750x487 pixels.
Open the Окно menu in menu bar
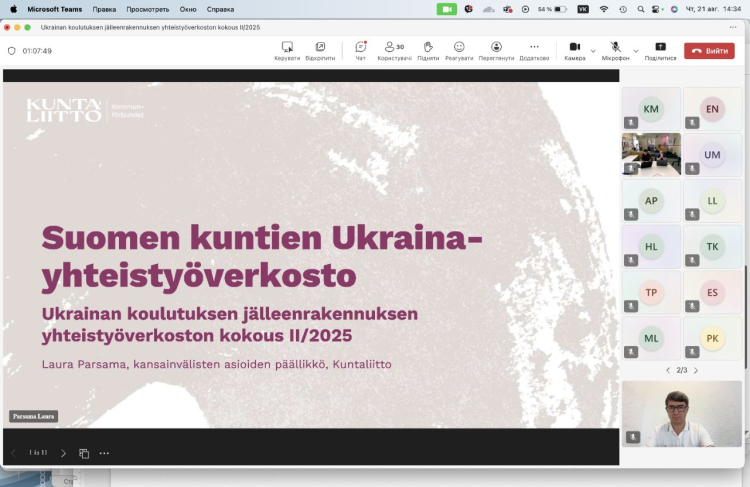click(188, 9)
